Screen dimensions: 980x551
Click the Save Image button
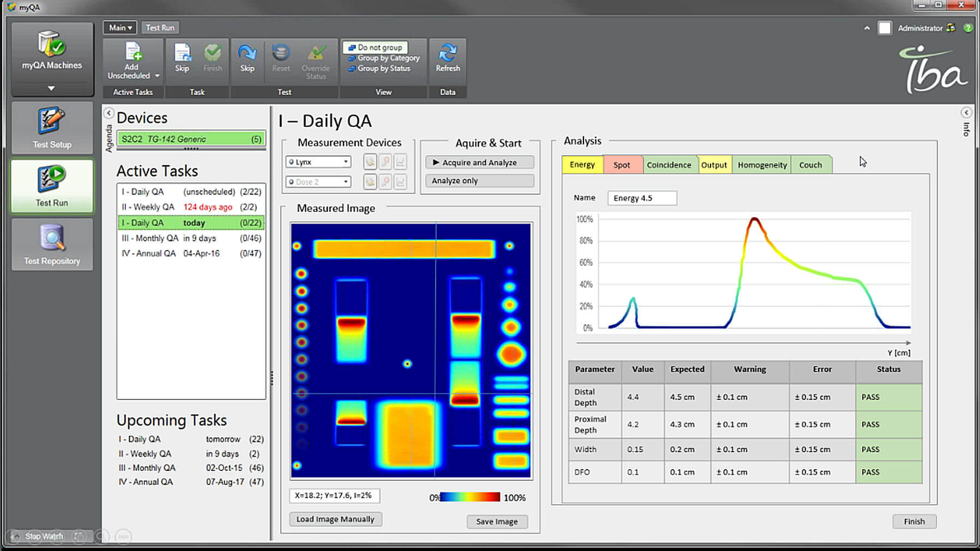(x=496, y=522)
